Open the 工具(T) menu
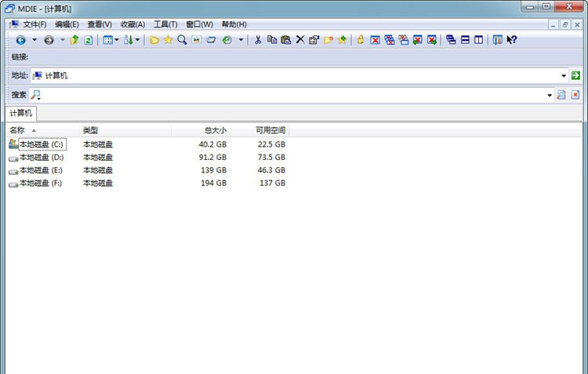The width and height of the screenshot is (588, 374). (165, 24)
